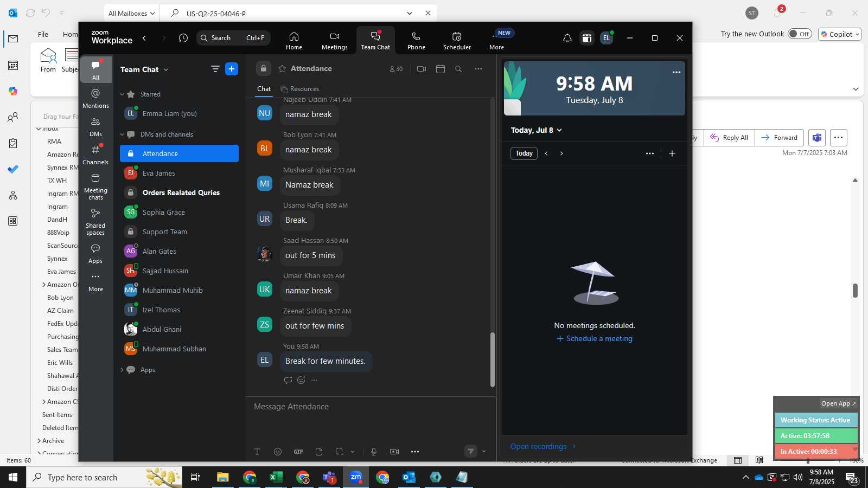
Task: Open Zoom Home tab
Action: click(x=293, y=41)
